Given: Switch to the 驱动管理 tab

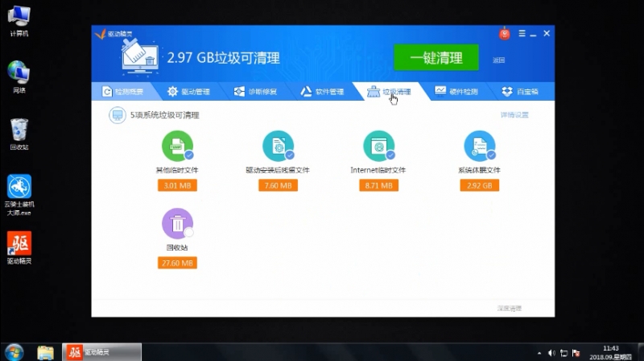Looking at the screenshot, I should [x=189, y=91].
